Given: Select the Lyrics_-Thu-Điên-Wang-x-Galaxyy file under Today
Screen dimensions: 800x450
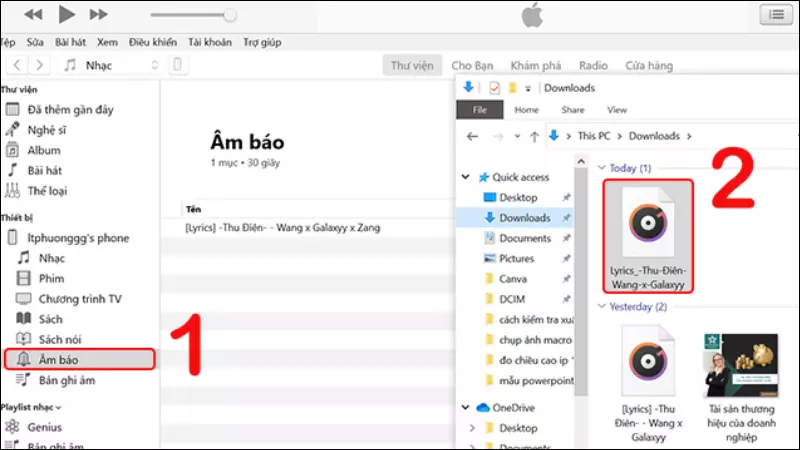Looking at the screenshot, I should (648, 236).
